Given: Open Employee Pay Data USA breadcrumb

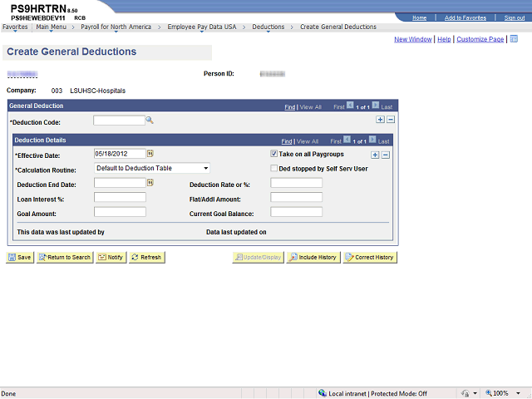Looking at the screenshot, I should (x=202, y=27).
